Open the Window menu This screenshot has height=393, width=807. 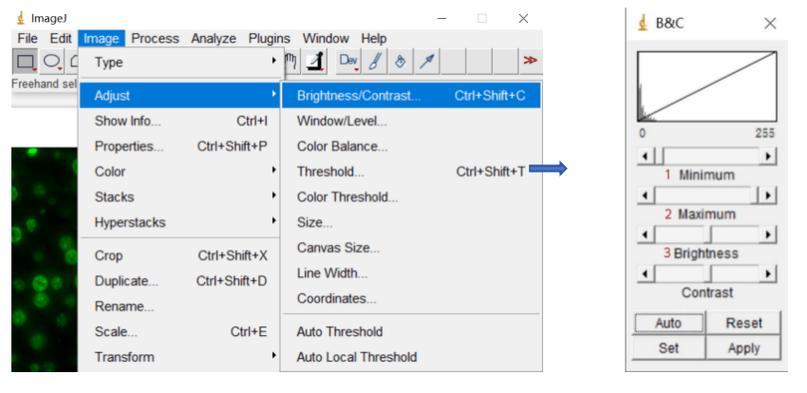point(326,39)
